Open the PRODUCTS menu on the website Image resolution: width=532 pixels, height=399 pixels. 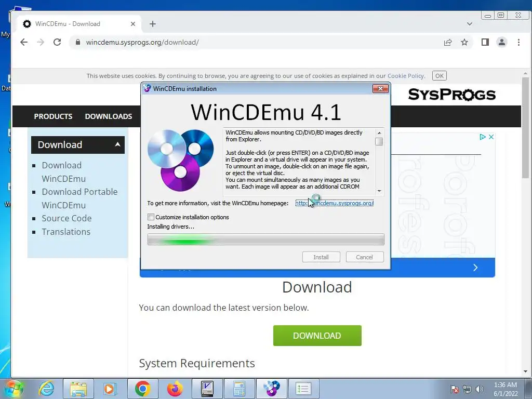tap(54, 116)
